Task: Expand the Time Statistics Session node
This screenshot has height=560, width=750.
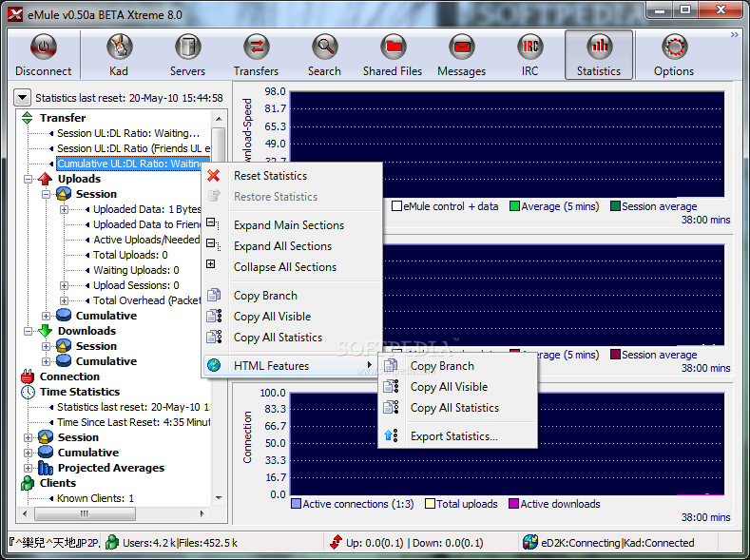Action: 28,437
